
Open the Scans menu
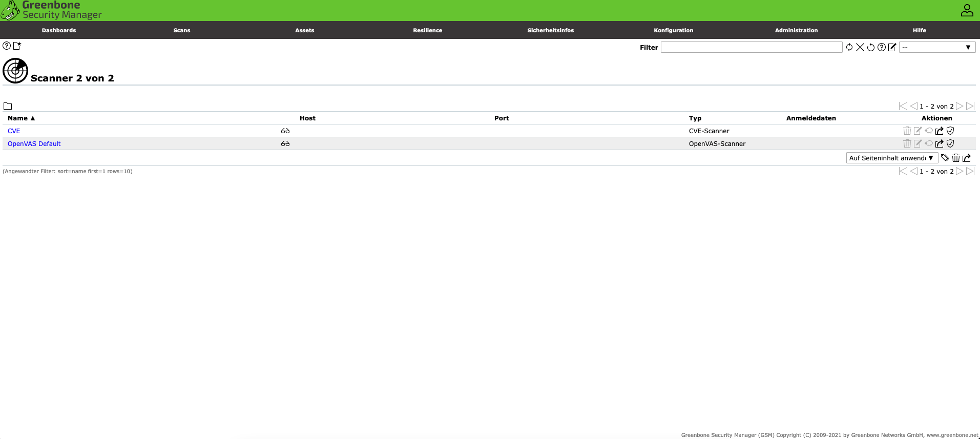181,30
